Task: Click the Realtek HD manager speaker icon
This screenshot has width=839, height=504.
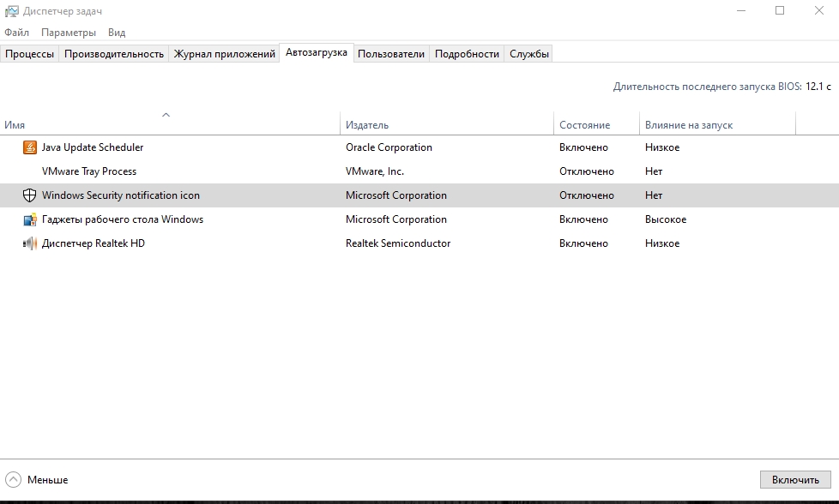Action: [30, 243]
